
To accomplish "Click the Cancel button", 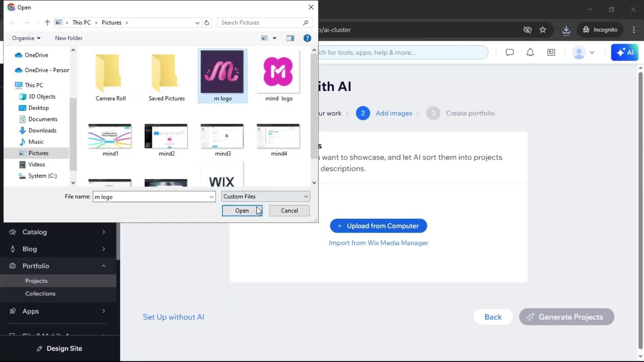I will click(x=289, y=210).
